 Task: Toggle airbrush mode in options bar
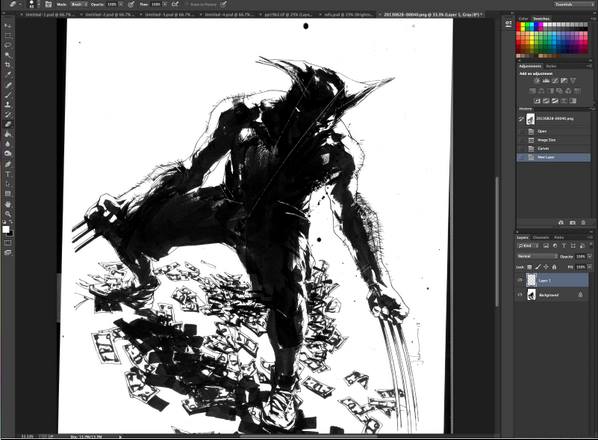175,5
